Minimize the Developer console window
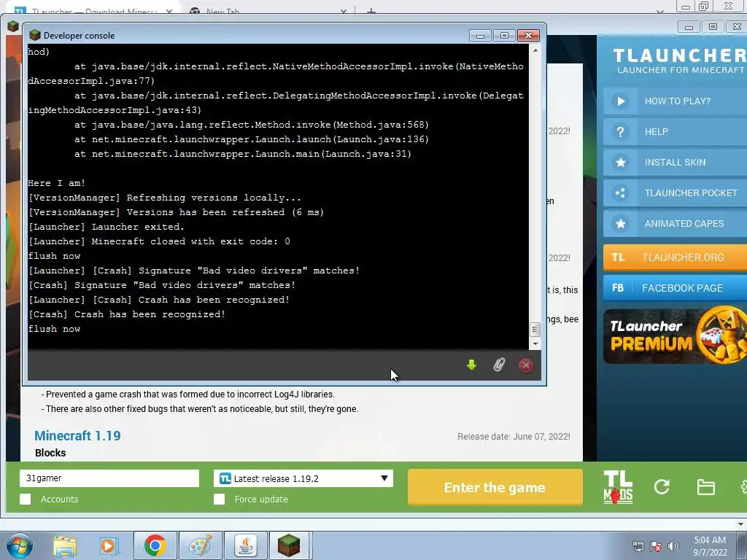Viewport: 747px width, 560px height. tap(480, 35)
